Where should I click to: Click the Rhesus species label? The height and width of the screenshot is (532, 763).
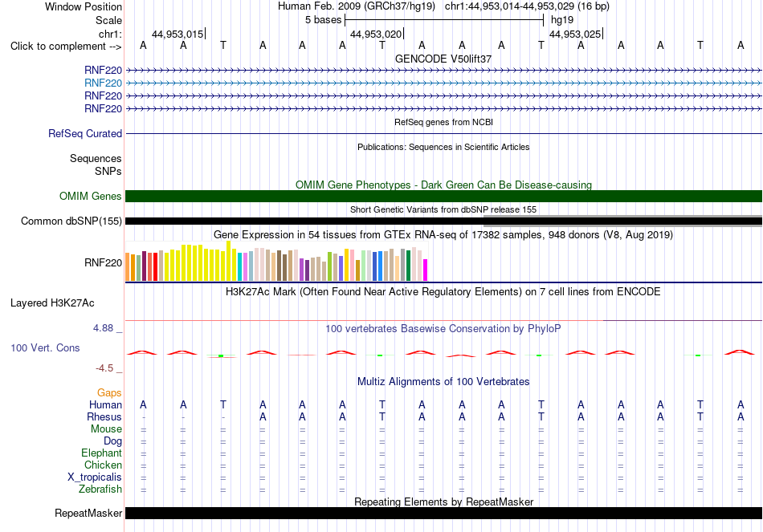[104, 416]
